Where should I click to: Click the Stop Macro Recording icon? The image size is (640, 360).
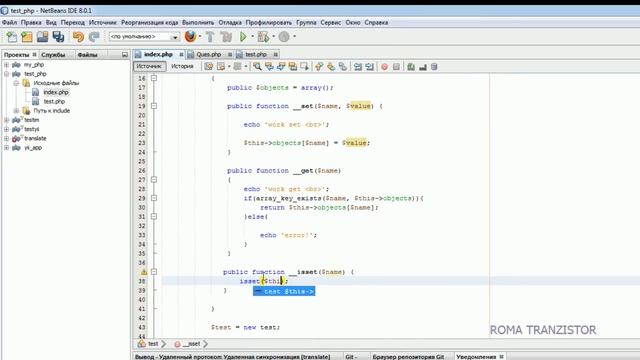[396, 67]
